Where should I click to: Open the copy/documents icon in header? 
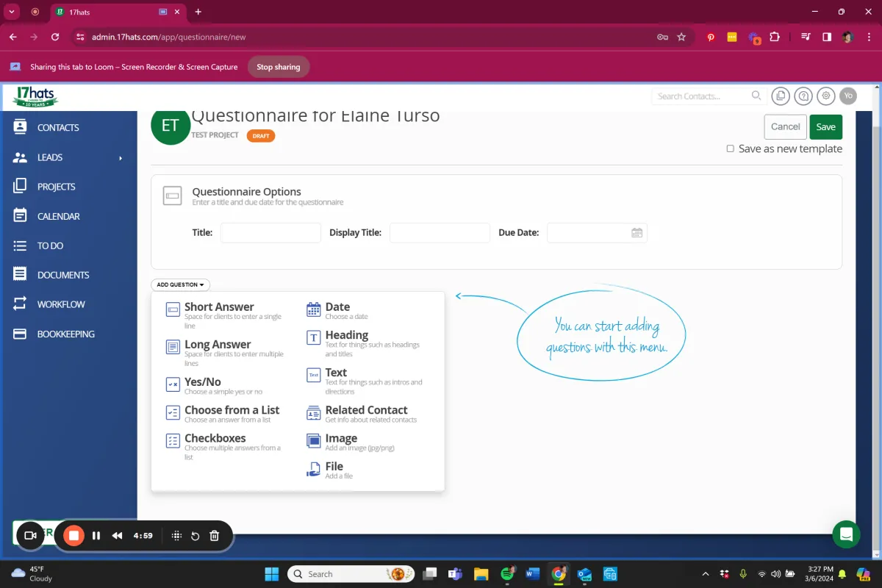[780, 96]
